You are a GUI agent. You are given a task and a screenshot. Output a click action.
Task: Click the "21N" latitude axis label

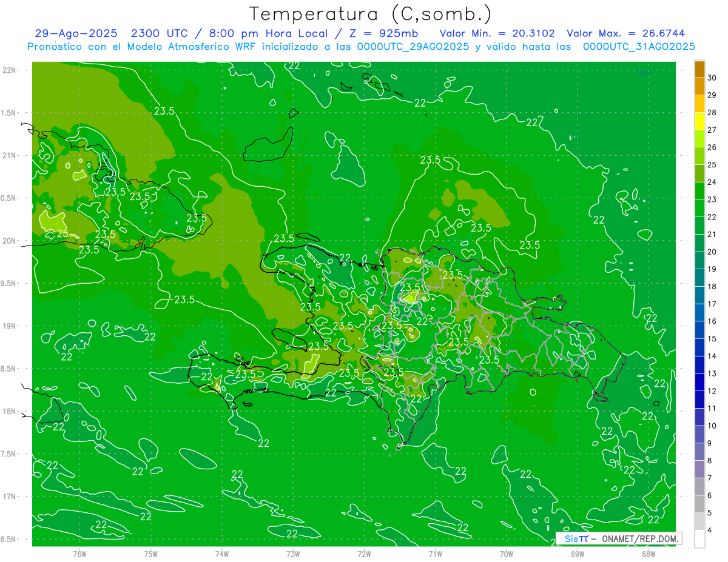coord(9,156)
